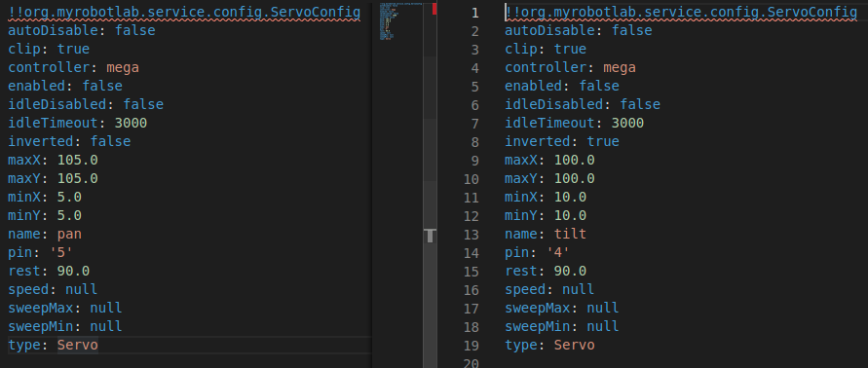Click the underlined ServoConfig header in right editor
This screenshot has height=368, width=868.
pos(681,13)
